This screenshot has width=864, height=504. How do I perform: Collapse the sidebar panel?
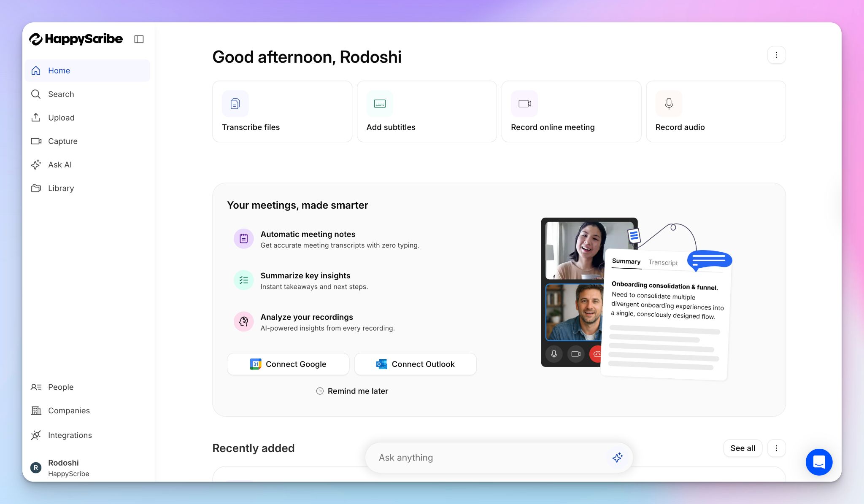coord(139,39)
